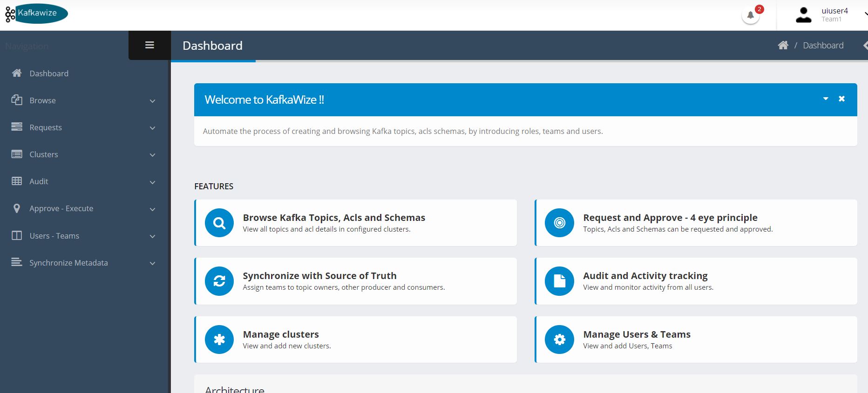Expand the Synchronize Metadata menu chevron
Screen dimensions: 868x393
click(x=152, y=263)
